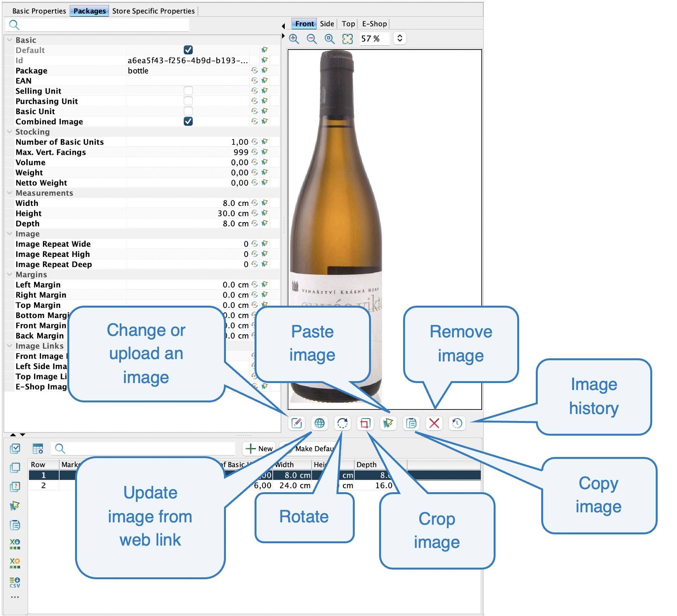Select the Front image tab

(x=304, y=24)
